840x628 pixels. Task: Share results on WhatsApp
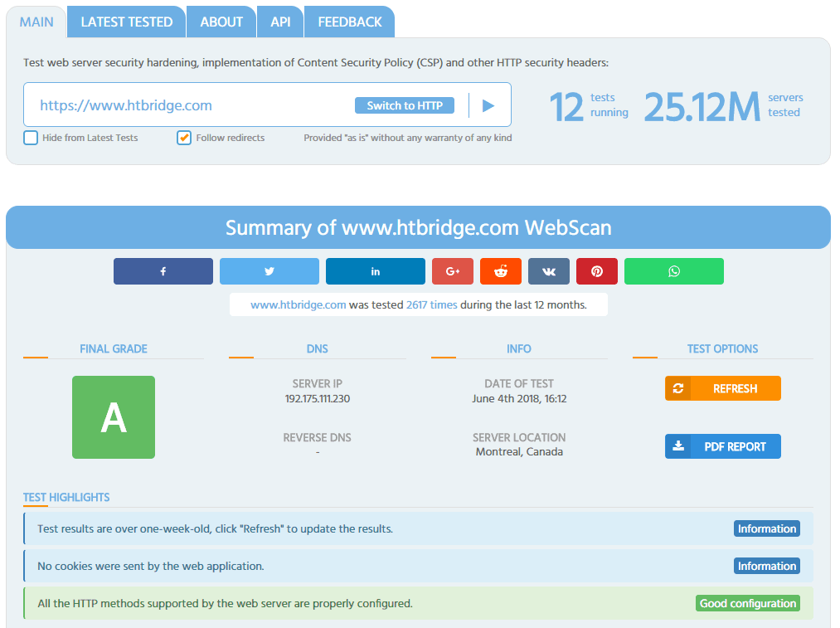tap(674, 271)
